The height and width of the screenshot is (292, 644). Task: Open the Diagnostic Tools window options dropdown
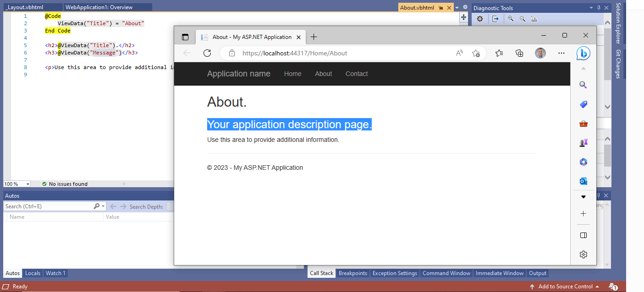pyautogui.click(x=591, y=8)
